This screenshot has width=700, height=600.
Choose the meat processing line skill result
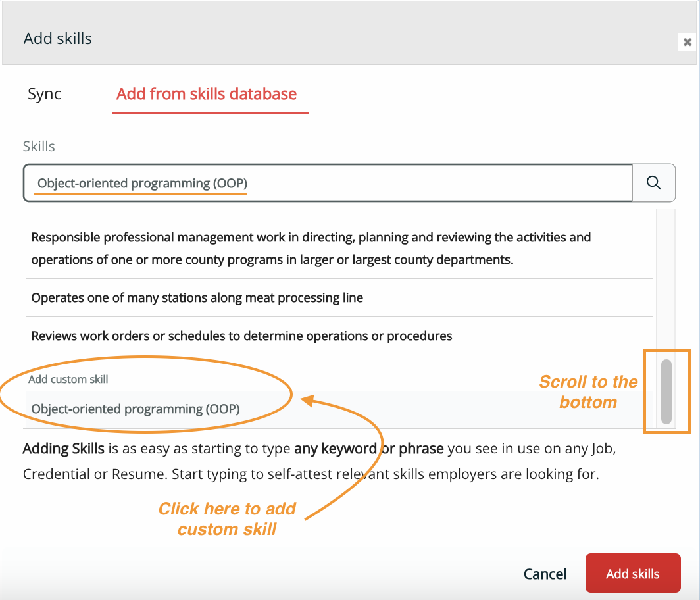[x=197, y=297]
